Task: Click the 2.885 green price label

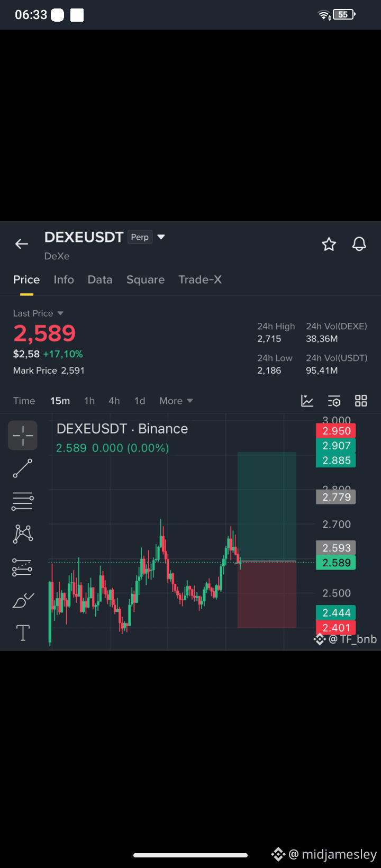Action: point(336,460)
